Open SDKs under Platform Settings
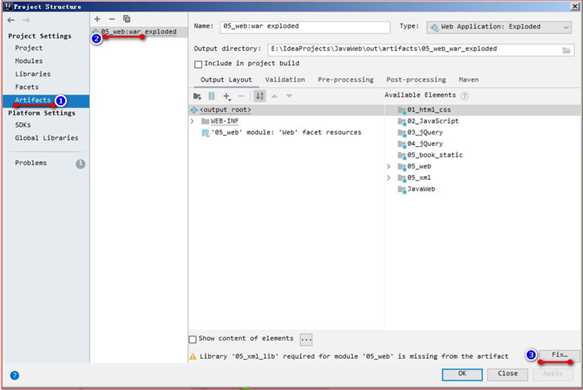The image size is (583, 390). [23, 125]
